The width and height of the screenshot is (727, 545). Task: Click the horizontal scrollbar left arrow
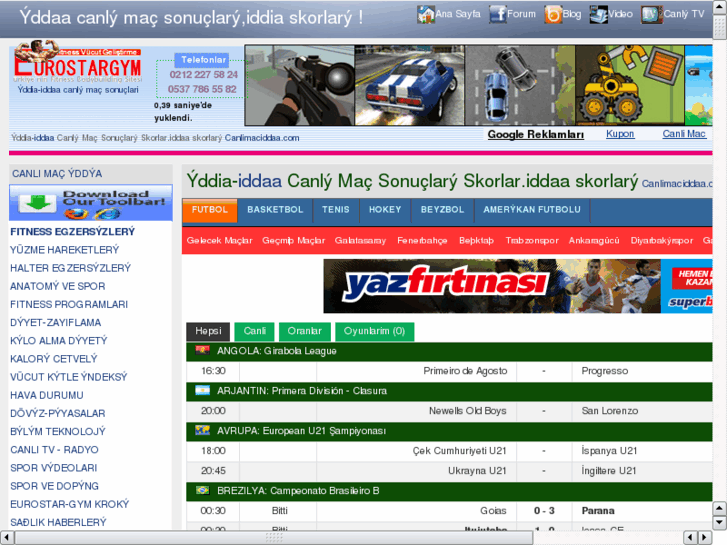[x=6, y=537]
